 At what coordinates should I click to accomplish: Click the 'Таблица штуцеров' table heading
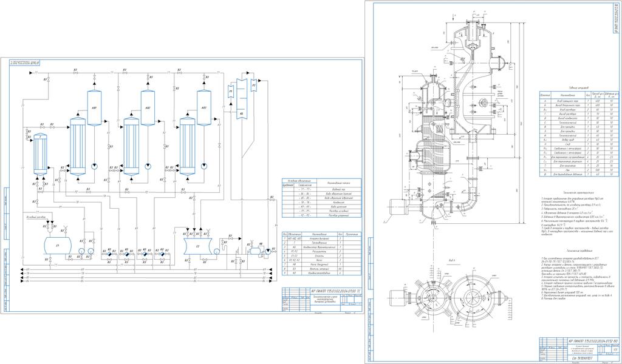click(578, 88)
